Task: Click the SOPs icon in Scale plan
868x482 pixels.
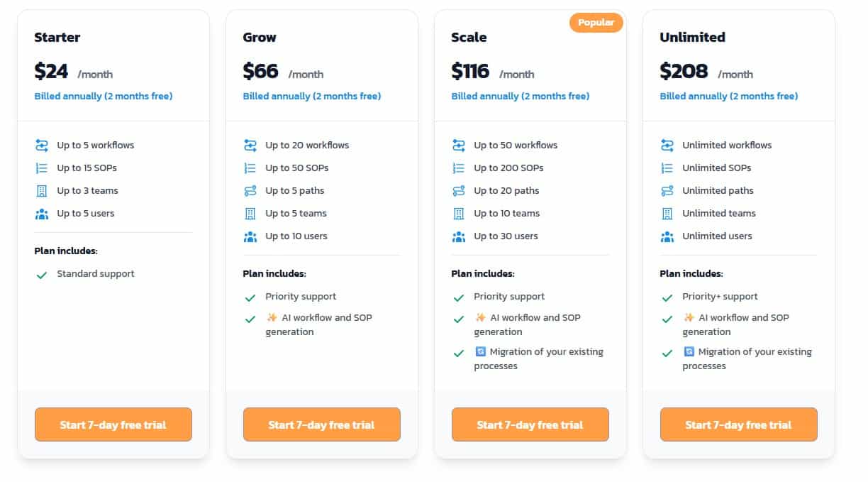Action: pos(459,168)
